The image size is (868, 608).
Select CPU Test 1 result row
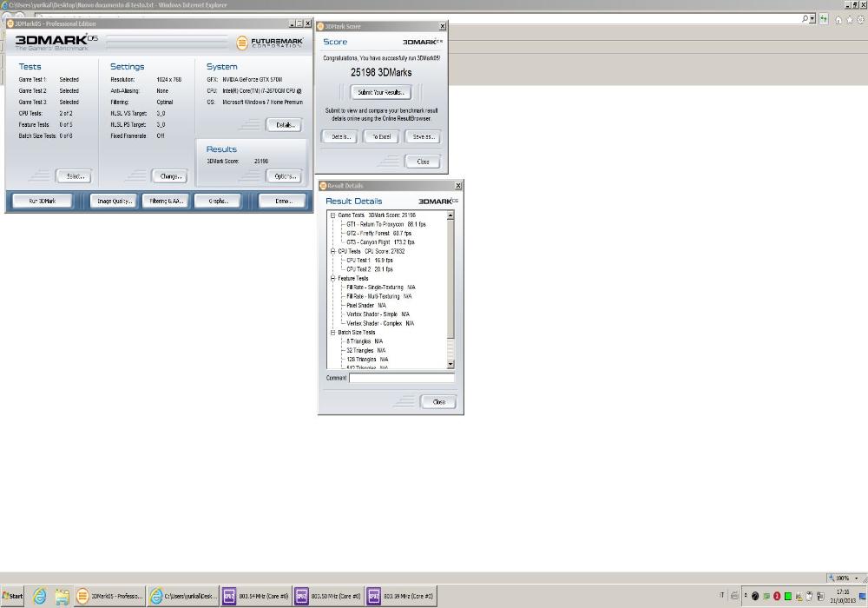(x=369, y=261)
